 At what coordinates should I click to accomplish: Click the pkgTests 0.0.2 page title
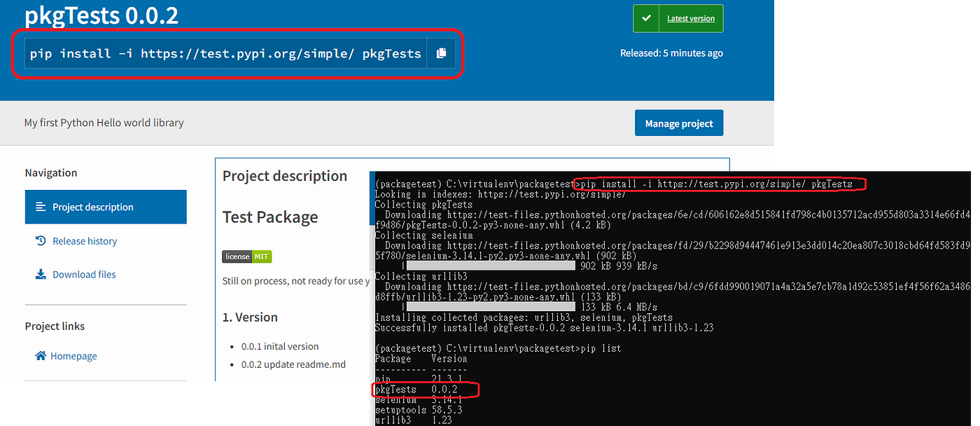pos(101,15)
